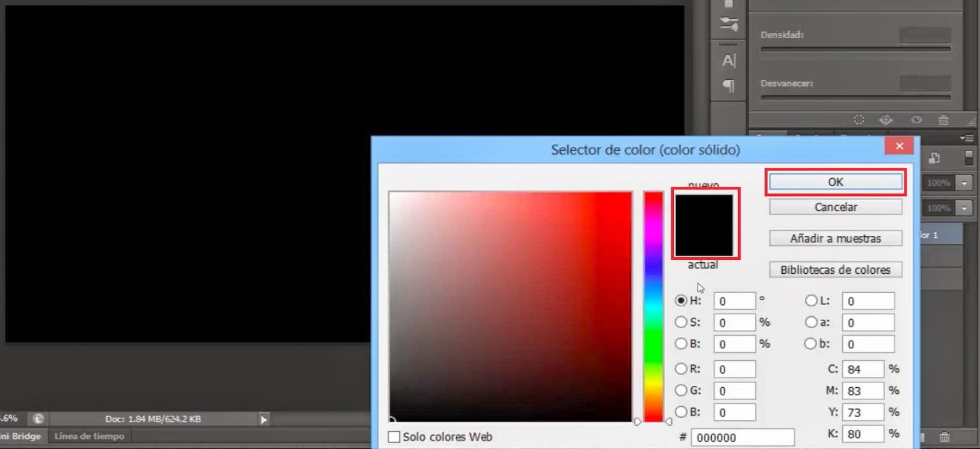Click the layer Fill 100% field
The image size is (980, 449).
[x=939, y=208]
